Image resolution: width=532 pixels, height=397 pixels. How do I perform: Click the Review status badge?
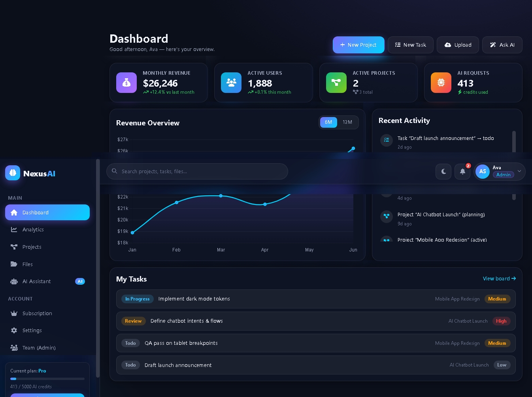[133, 321]
